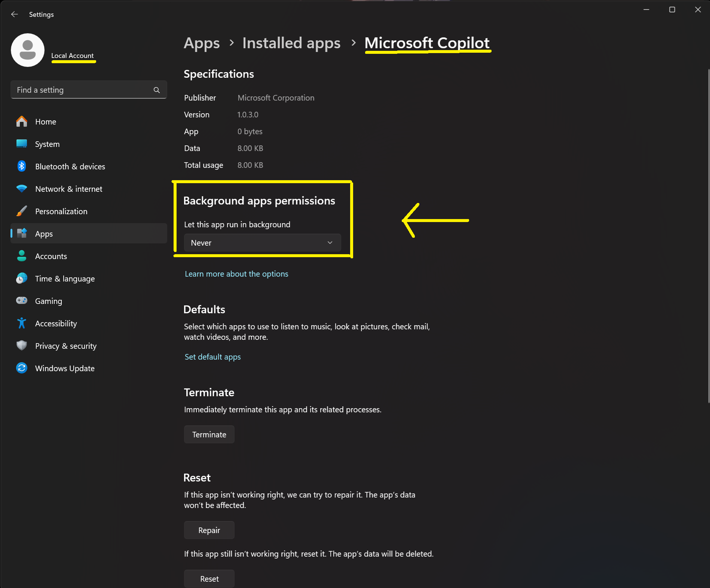Go to Gaming settings

click(89, 301)
